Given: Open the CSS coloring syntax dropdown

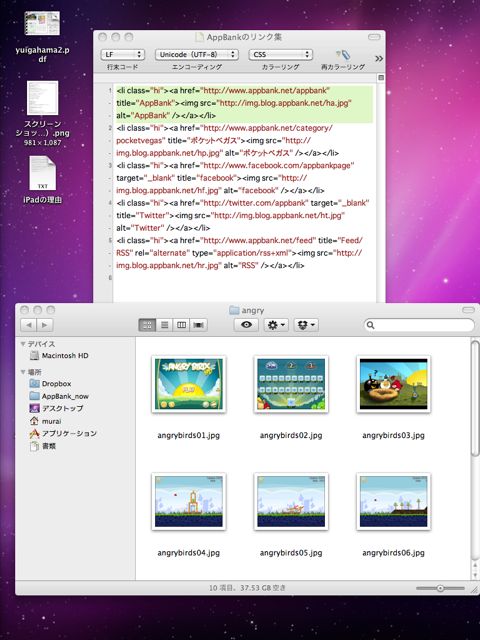Looking at the screenshot, I should click(x=280, y=54).
